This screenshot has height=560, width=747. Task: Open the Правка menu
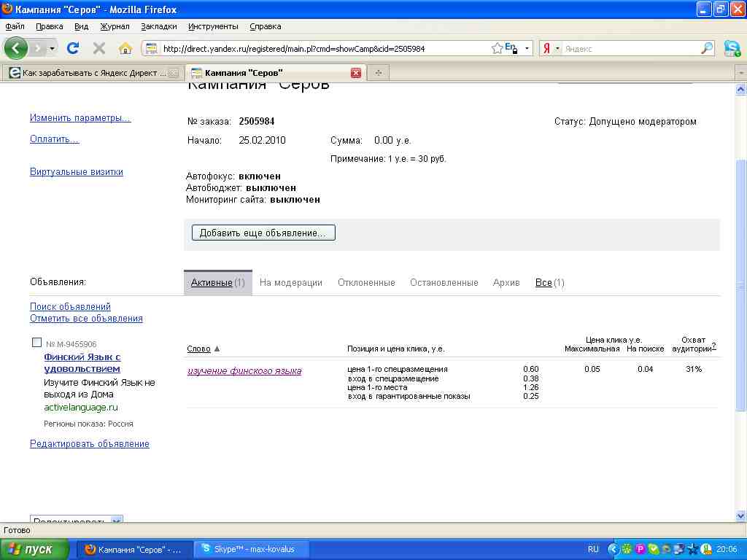(x=49, y=27)
